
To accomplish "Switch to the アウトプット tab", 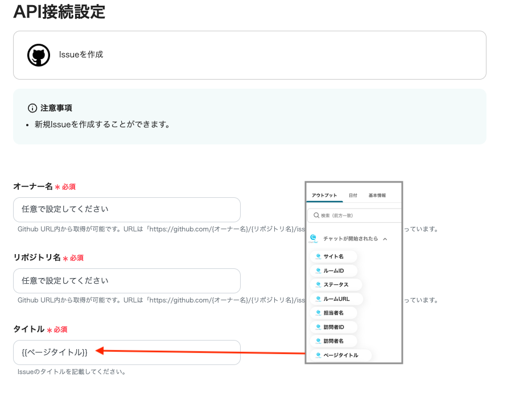I will pos(324,196).
